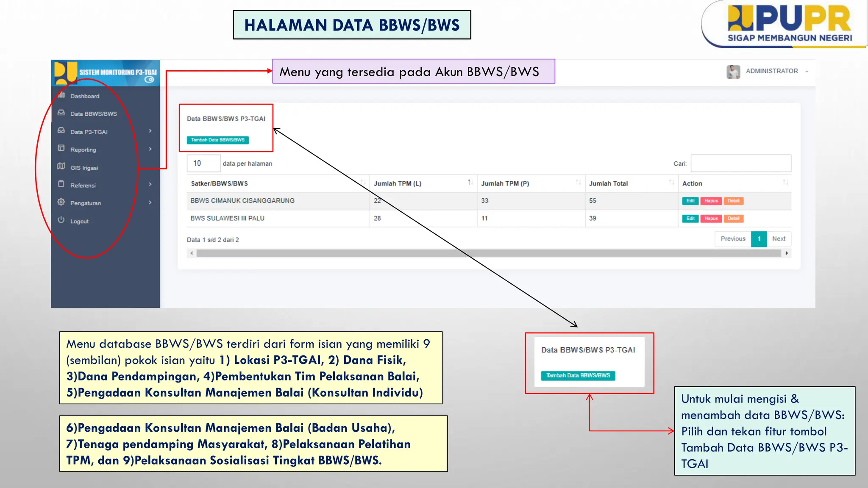
Task: Sort table by Jumlah Total column
Action: tap(671, 183)
